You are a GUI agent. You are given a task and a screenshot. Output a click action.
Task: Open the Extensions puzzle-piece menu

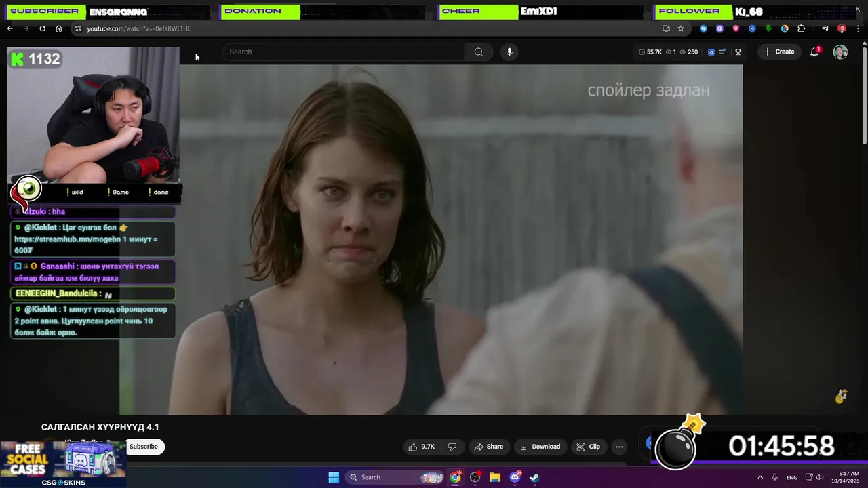pyautogui.click(x=802, y=28)
